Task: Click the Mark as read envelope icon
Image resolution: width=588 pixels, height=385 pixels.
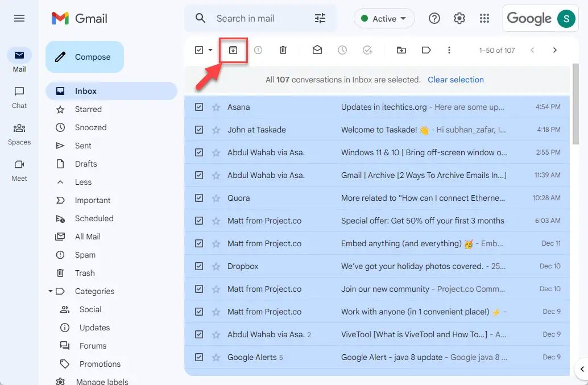Action: (317, 50)
